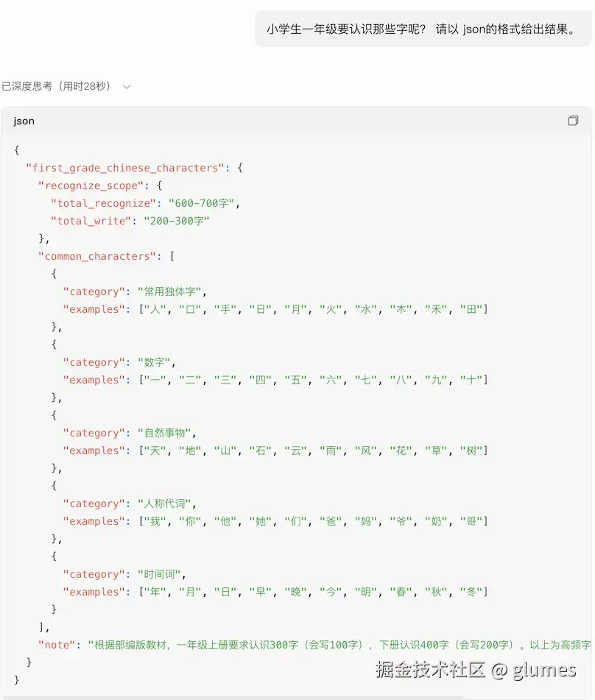
Task: Click the "note" key
Action: (x=57, y=645)
